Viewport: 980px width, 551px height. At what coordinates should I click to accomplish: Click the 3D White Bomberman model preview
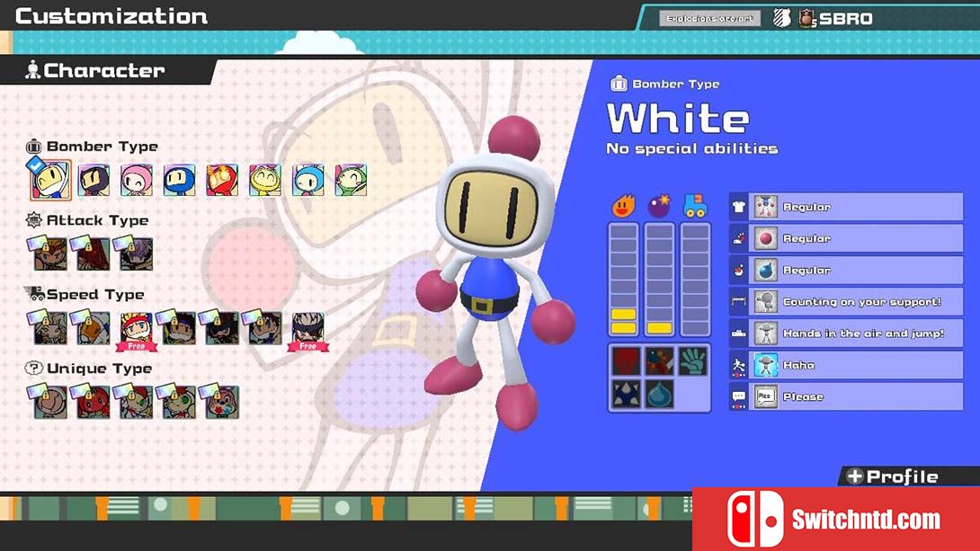(x=494, y=271)
